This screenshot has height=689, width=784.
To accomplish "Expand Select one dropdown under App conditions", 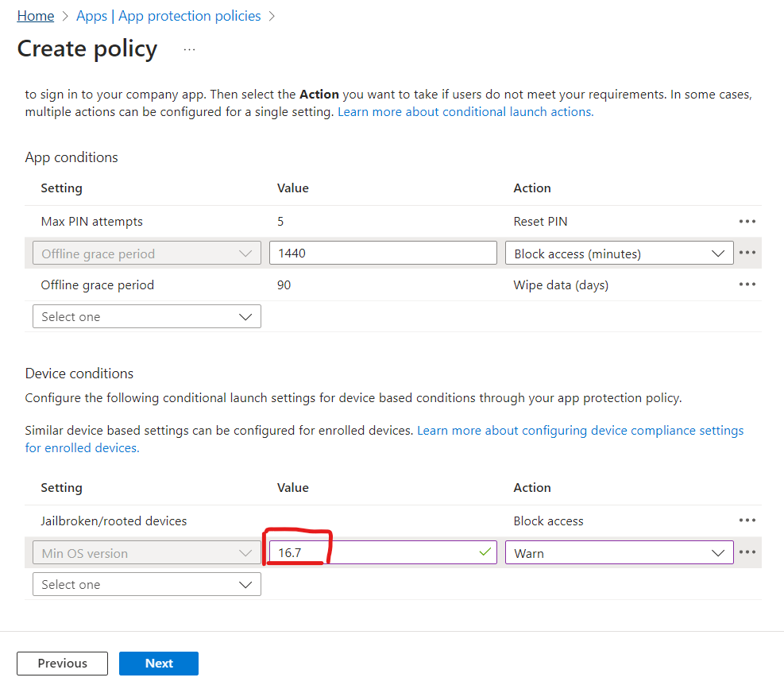I will coord(146,316).
